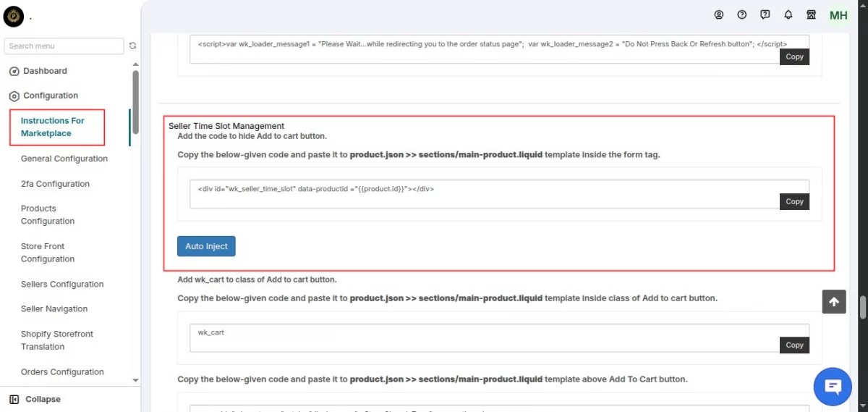Open the notifications bell icon
This screenshot has height=412, width=868.
(x=788, y=14)
